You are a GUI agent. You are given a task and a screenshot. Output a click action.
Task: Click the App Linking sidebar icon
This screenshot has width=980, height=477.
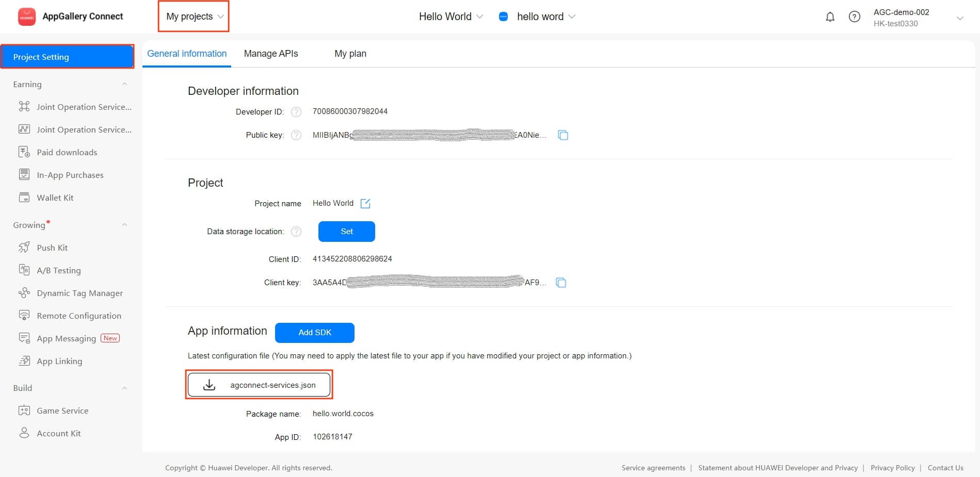pyautogui.click(x=24, y=361)
